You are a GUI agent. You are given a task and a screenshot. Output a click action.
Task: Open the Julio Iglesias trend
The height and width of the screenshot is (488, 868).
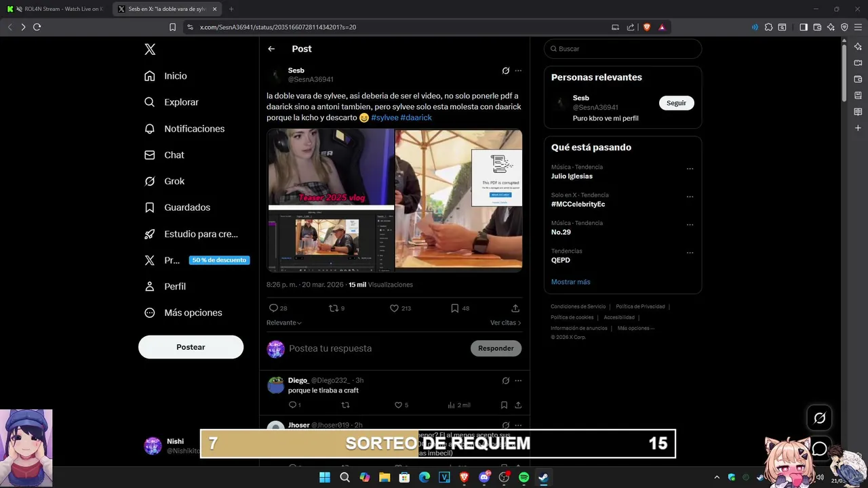click(x=572, y=176)
